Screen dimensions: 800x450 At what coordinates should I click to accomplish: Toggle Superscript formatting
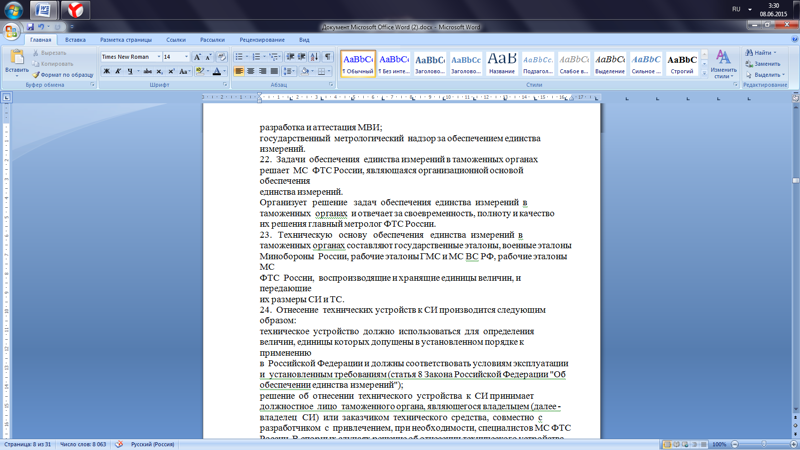[x=171, y=71]
